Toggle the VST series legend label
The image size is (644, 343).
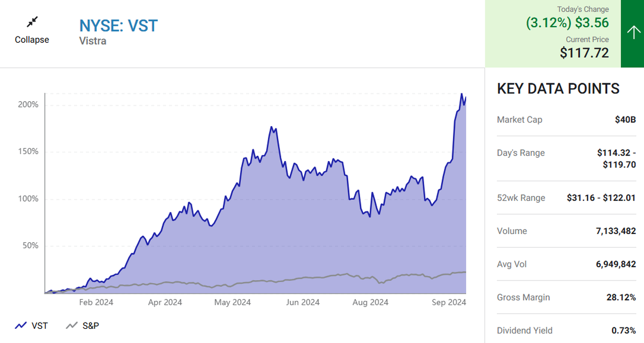tap(39, 326)
